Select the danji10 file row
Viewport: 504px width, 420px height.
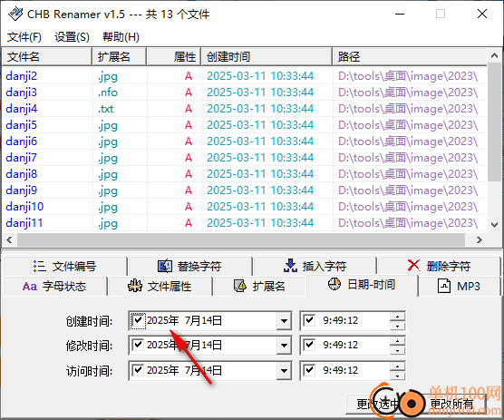coord(244,207)
